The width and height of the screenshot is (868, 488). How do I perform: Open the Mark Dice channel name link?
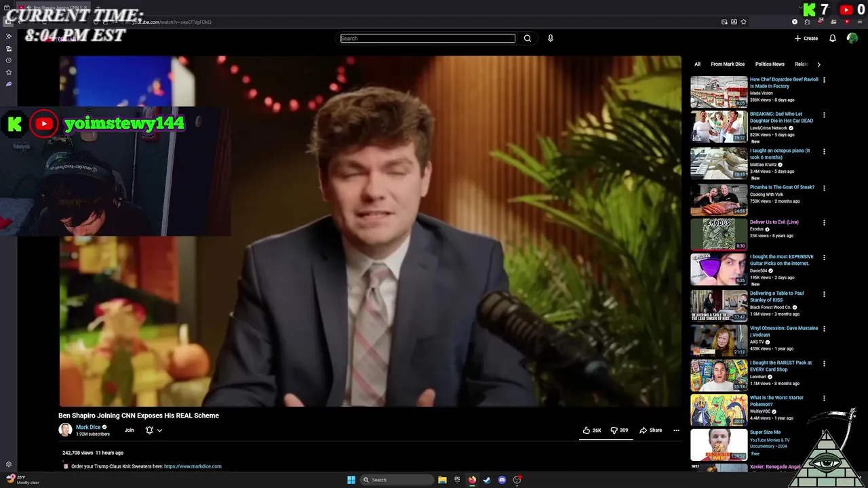87,427
